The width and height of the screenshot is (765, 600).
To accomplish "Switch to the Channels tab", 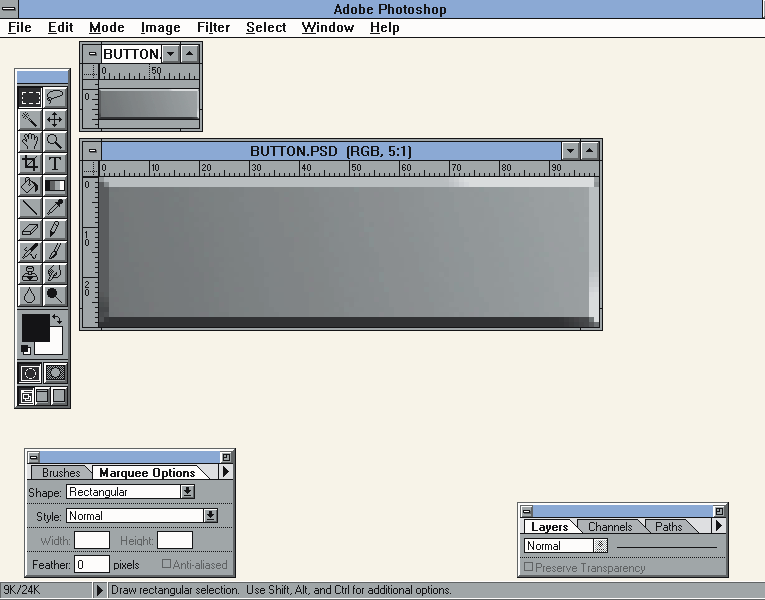I will point(610,527).
